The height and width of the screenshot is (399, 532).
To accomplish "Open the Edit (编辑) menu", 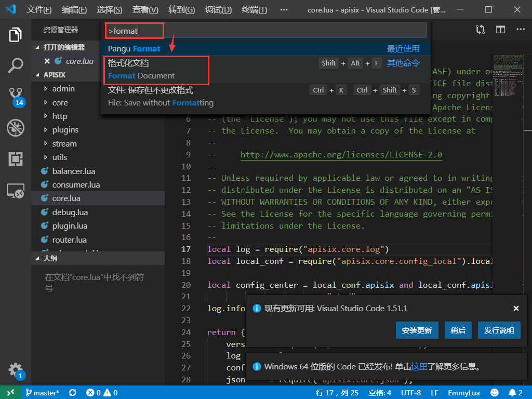I will [74, 9].
